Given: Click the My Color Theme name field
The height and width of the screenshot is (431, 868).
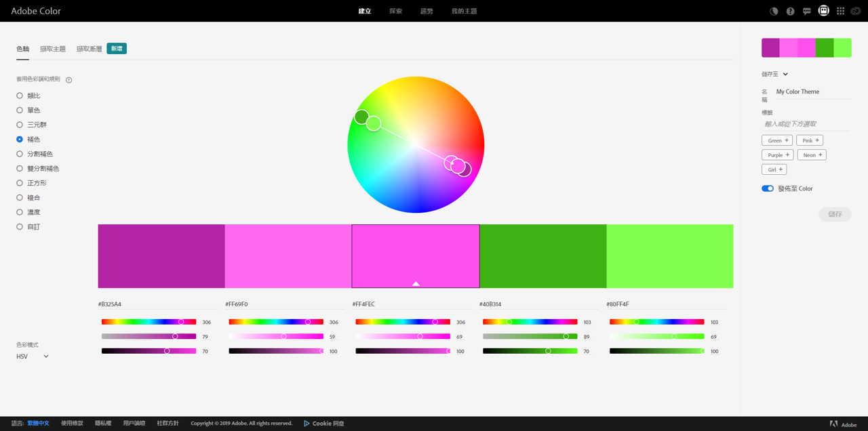Looking at the screenshot, I should pos(814,92).
